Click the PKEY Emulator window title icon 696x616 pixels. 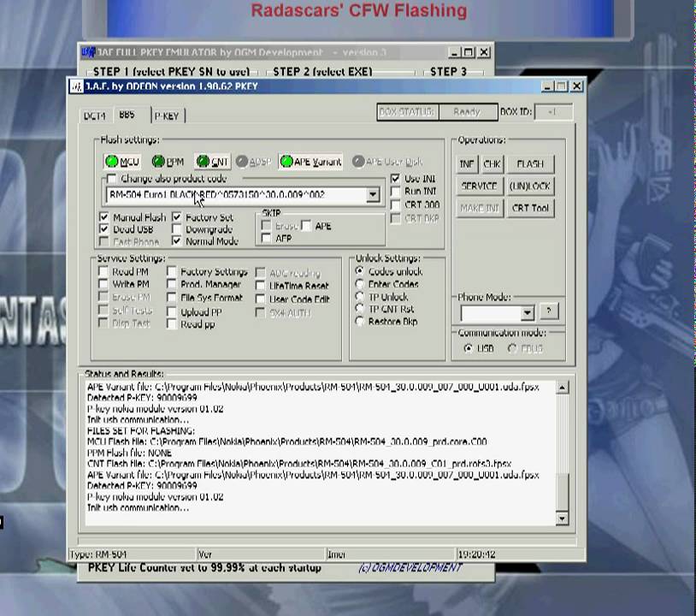(88, 52)
